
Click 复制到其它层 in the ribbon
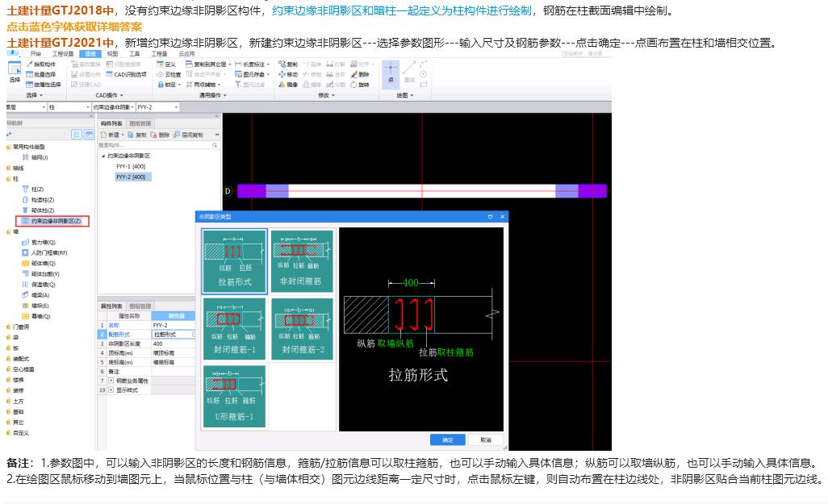208,65
